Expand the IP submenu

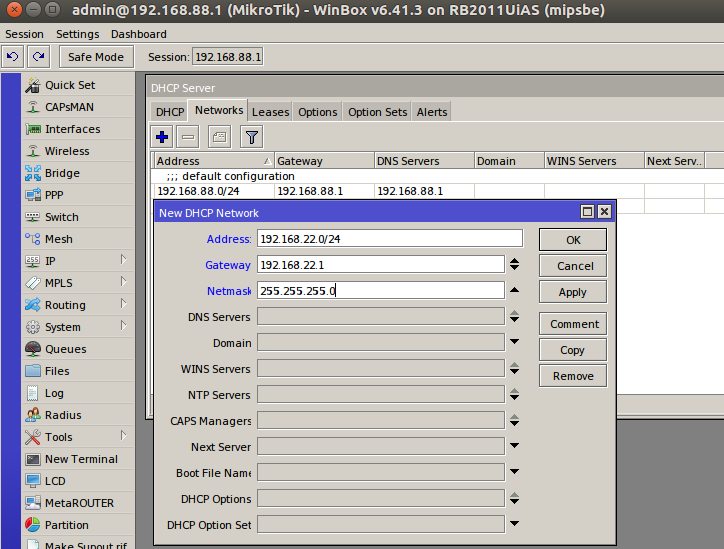tap(123, 261)
